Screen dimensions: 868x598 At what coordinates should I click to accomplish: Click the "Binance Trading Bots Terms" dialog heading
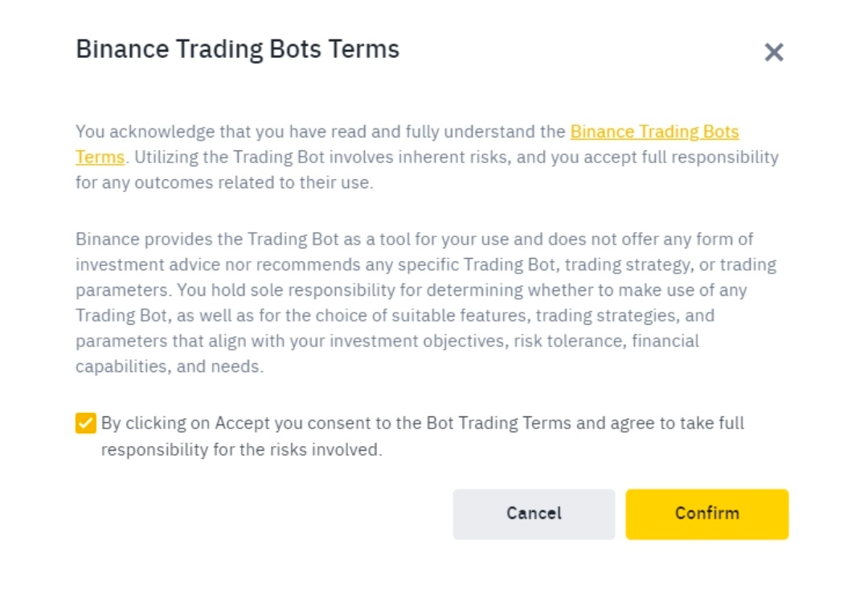[237, 49]
